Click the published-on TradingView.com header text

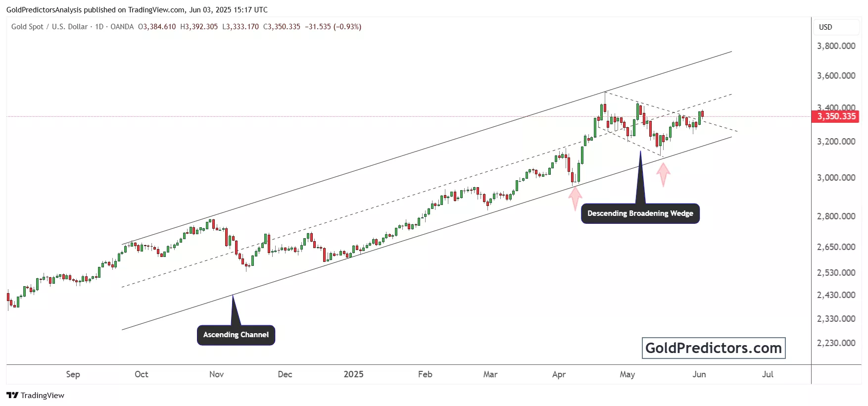coord(137,9)
